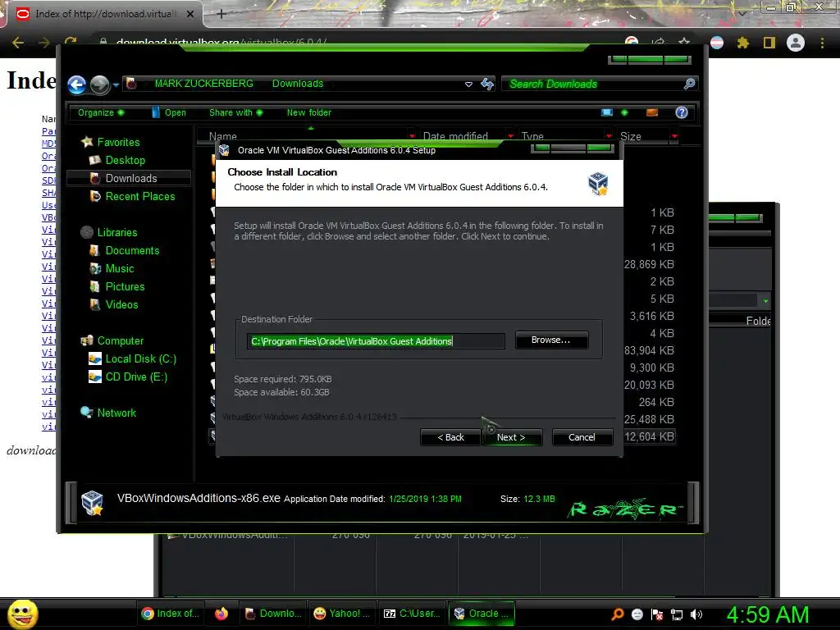Screen dimensions: 840x630
Task: Click the grey Forward arrow in Explorer
Action: (x=99, y=84)
